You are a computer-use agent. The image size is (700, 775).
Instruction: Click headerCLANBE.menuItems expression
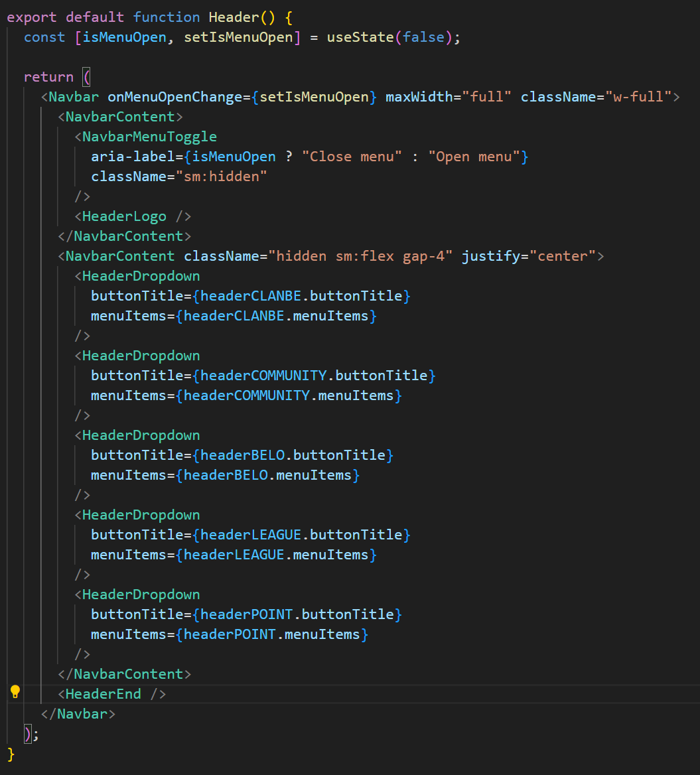276,316
